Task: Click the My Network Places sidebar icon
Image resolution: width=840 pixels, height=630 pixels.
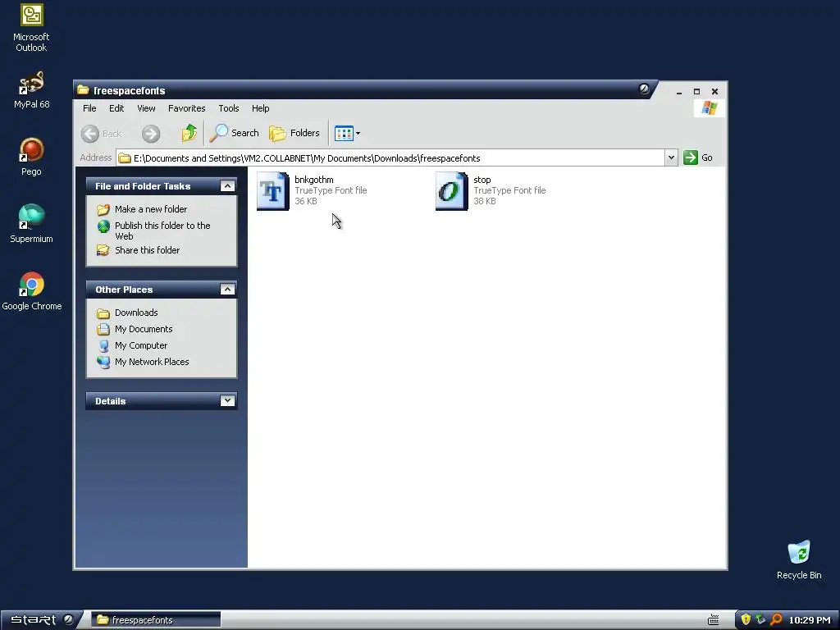Action: 103,362
